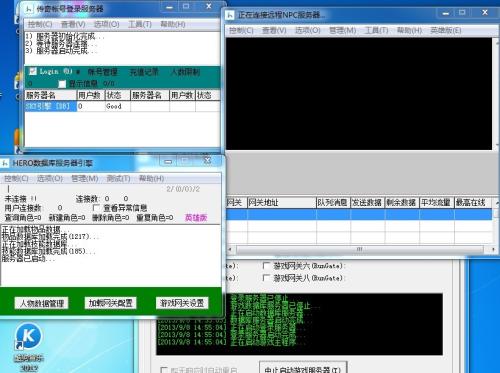Open the 英雄版(E) menu in NPC server window
Viewport: 500px width, 373px height.
pyautogui.click(x=446, y=30)
